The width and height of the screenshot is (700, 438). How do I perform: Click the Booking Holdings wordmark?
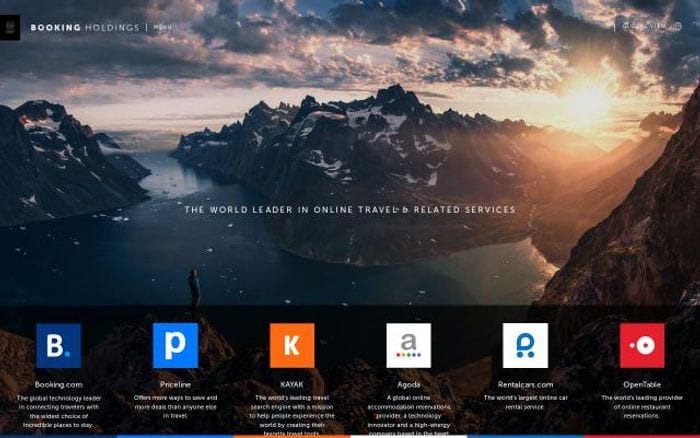pos(85,27)
